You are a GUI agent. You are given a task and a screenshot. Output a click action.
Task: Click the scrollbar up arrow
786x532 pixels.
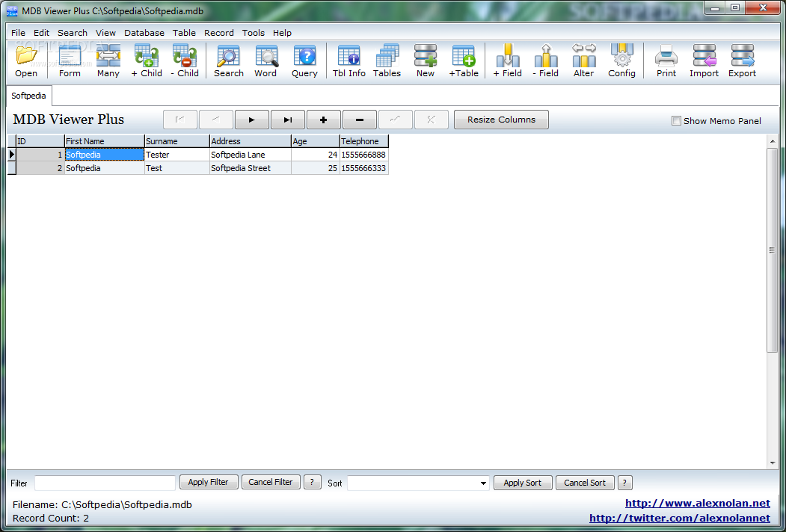point(772,141)
